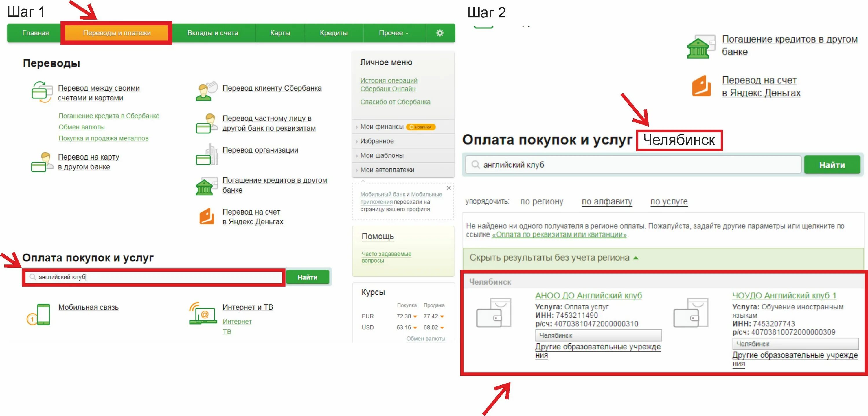Open the Карты tab
Viewport: 868px width, 416px height.
pyautogui.click(x=280, y=33)
